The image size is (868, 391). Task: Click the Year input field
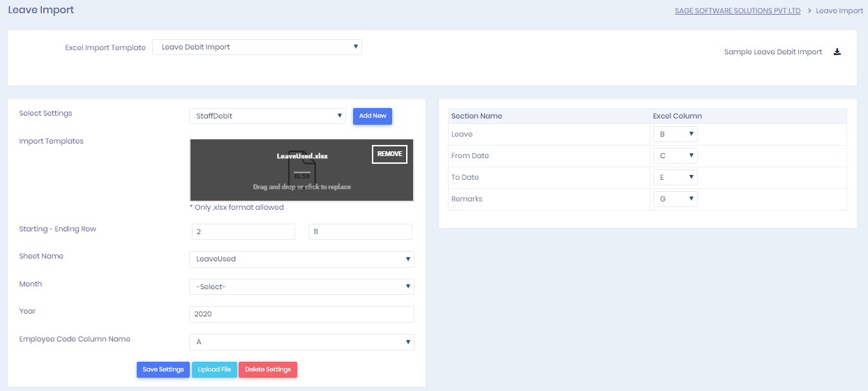[x=301, y=314]
